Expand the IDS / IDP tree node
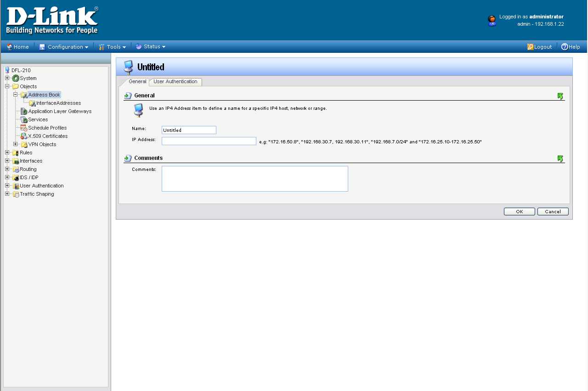Viewport: 588px width, 391px height. tap(7, 177)
